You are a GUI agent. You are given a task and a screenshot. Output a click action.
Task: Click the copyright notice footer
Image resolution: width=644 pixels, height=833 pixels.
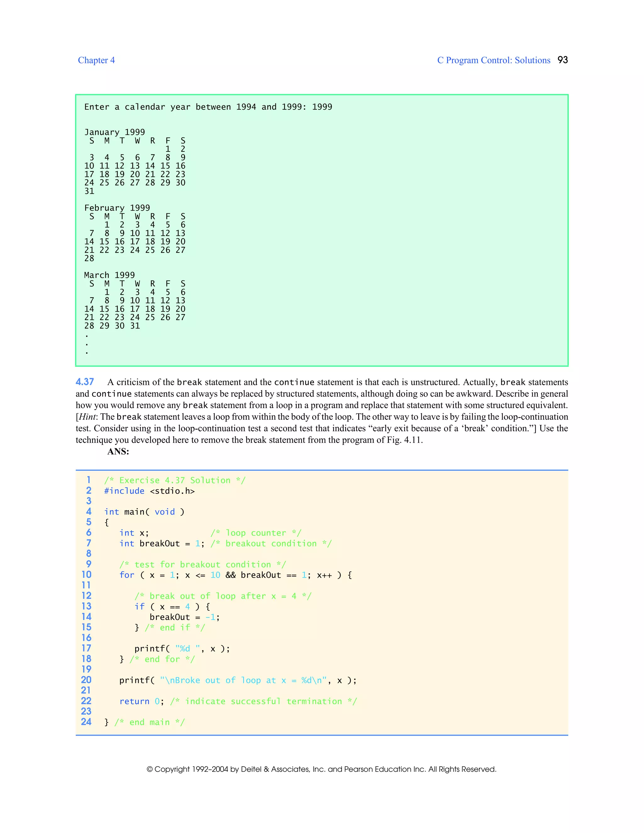click(321, 769)
